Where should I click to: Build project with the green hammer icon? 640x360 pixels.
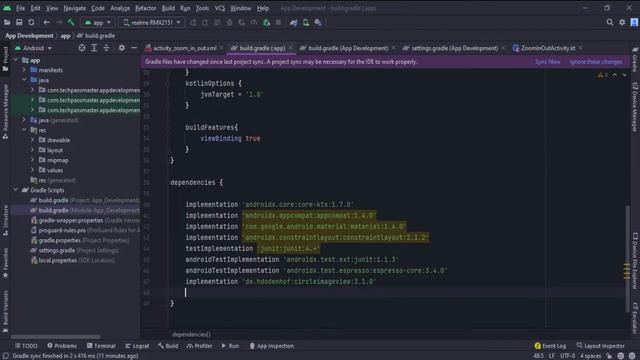tap(71, 22)
